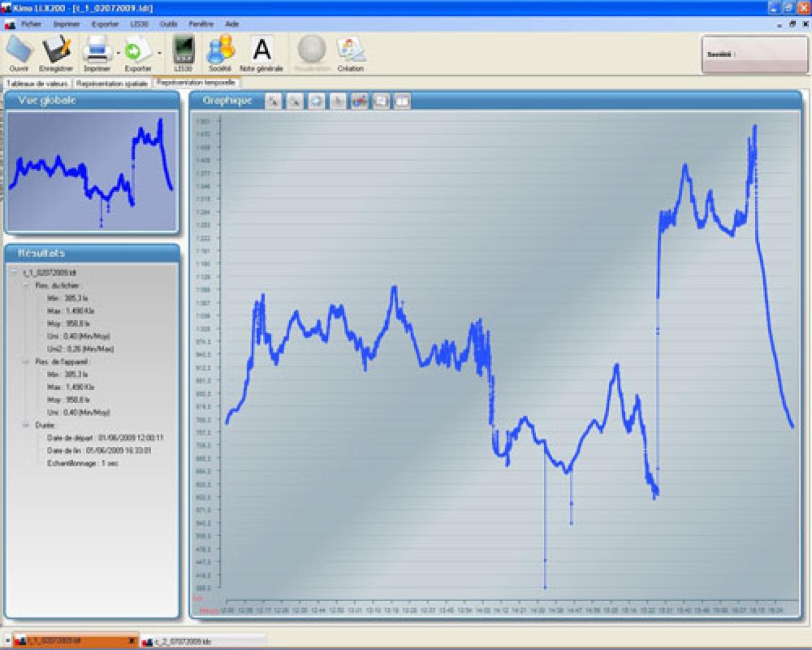Viewport: 812px width, 650px height.
Task: Collapse the Res. du fichier node
Action: coord(26,285)
